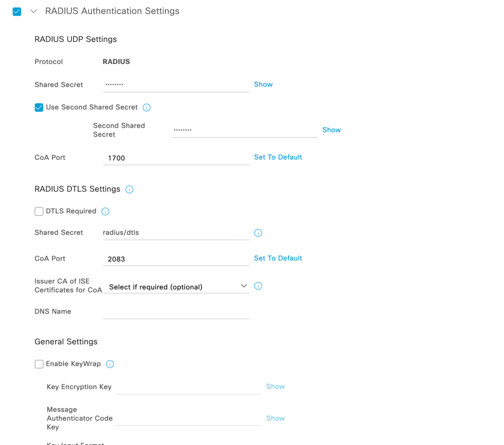Focus the Key Encryption Key field
Image resolution: width=504 pixels, height=445 pixels.
tap(188, 387)
